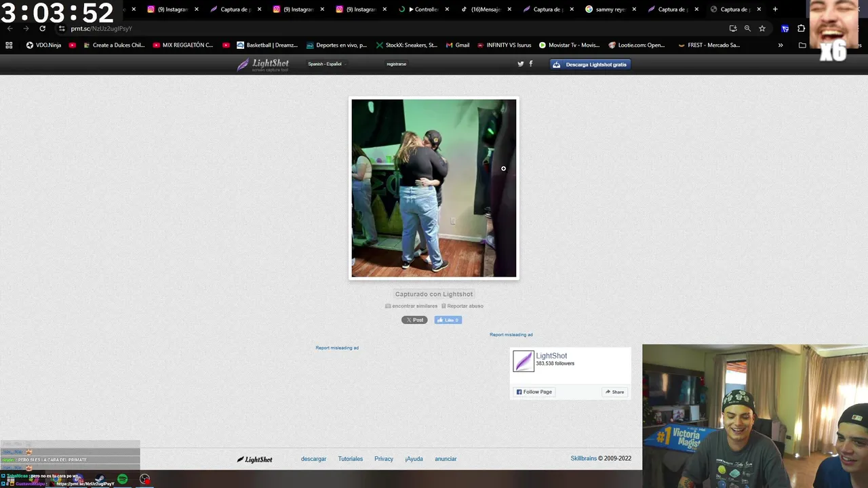Click the Facebook icon in Lightshot header

(531, 64)
